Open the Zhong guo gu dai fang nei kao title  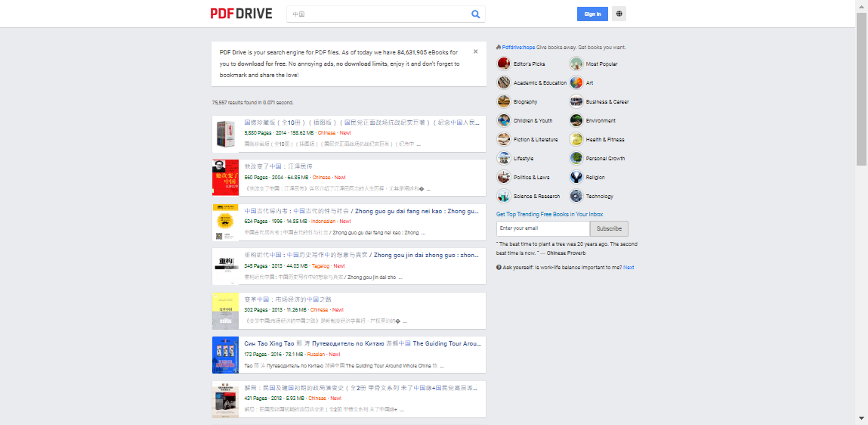[362, 210]
